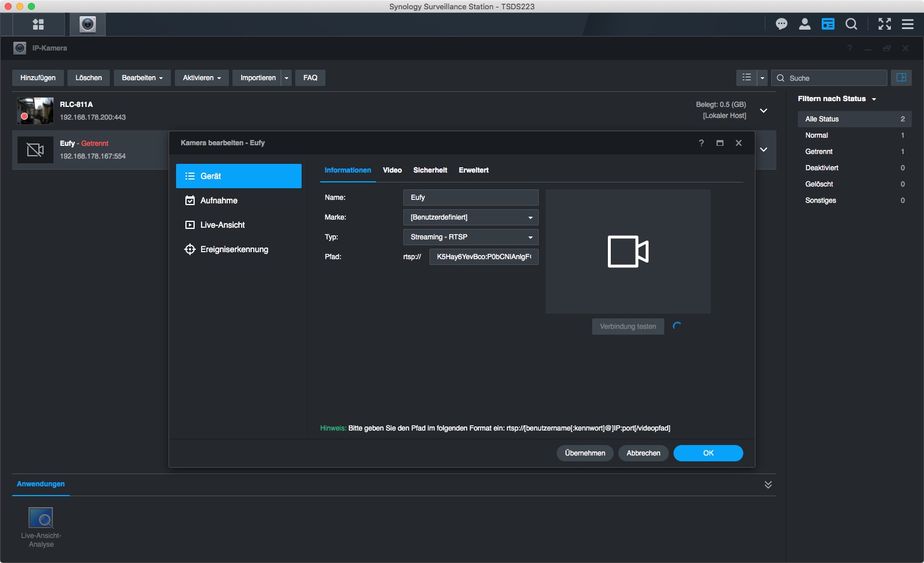
Task: Switch to the Sicherheit tab
Action: tap(430, 170)
